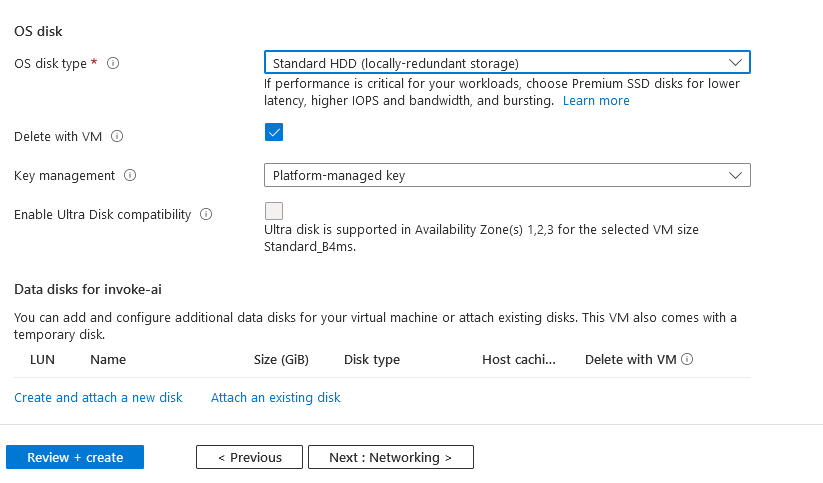Click the Review + create button
Image resolution: width=823 pixels, height=483 pixels.
(75, 457)
